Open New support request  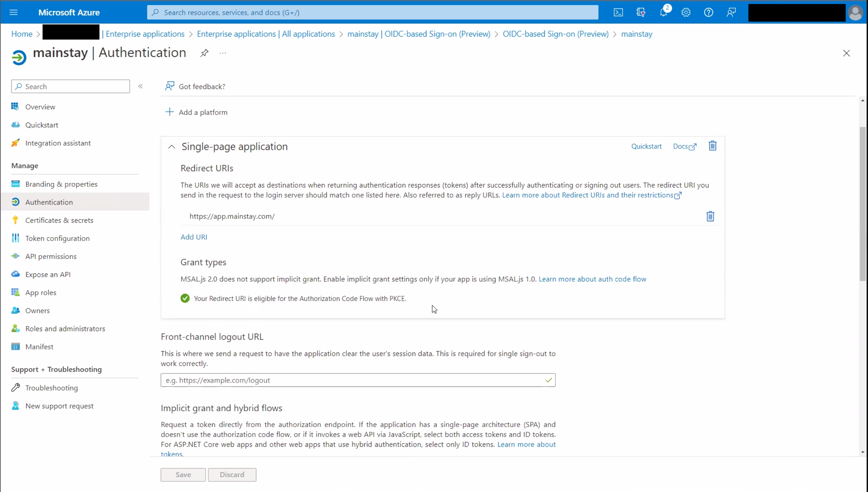59,406
